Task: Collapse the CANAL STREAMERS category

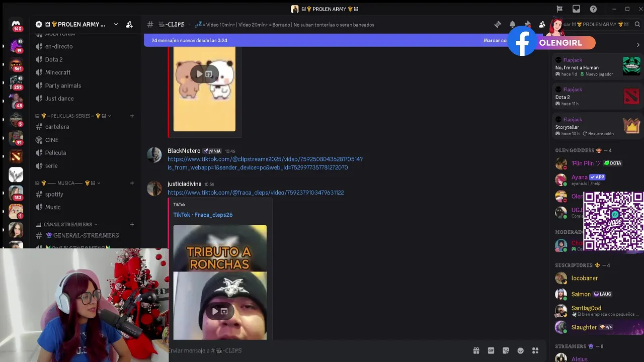Action: pos(67,224)
